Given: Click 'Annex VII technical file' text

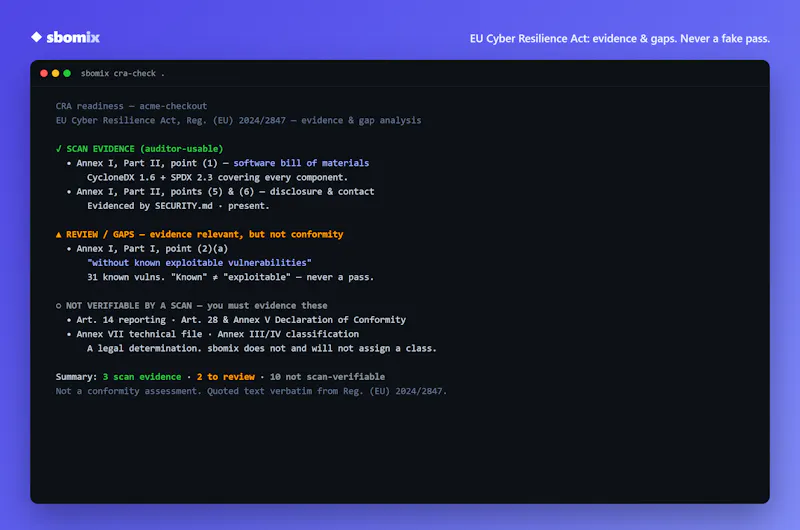Looking at the screenshot, I should [x=139, y=334].
